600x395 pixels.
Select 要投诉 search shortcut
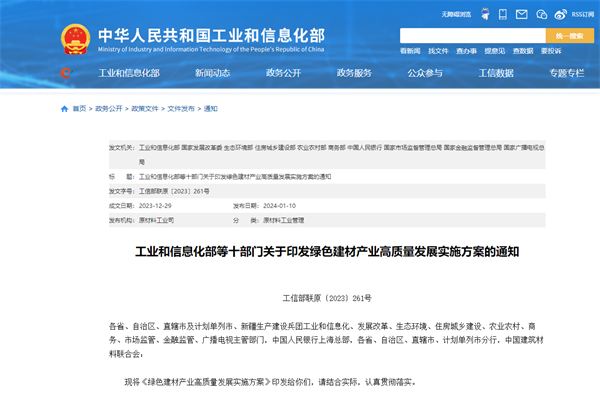[x=551, y=51]
